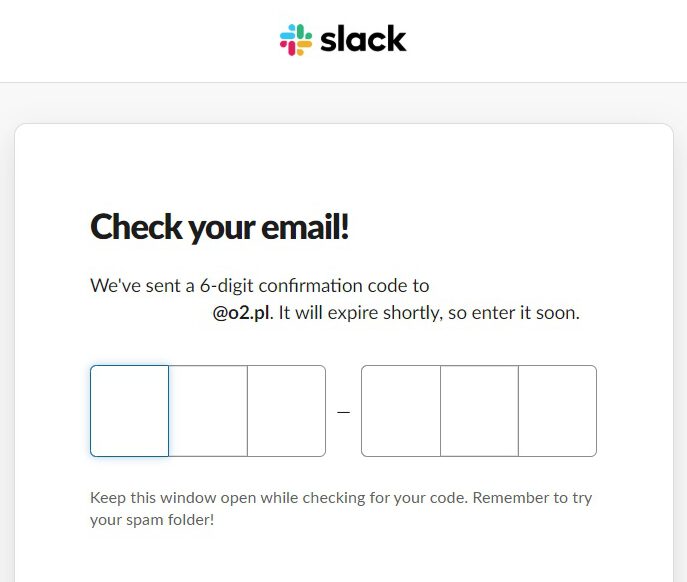
Task: Click the "your spam folder!" text line
Action: click(x=152, y=520)
